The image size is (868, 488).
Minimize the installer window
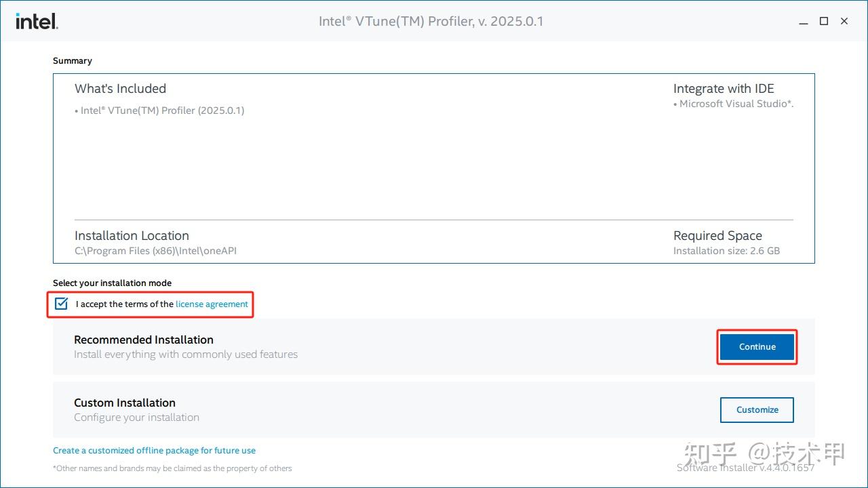click(803, 21)
